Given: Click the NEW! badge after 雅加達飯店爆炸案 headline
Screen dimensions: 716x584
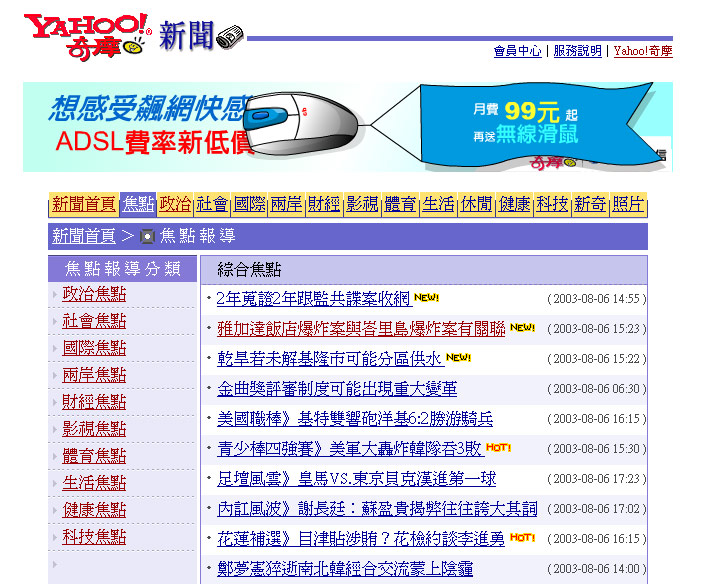Looking at the screenshot, I should click(x=522, y=327).
